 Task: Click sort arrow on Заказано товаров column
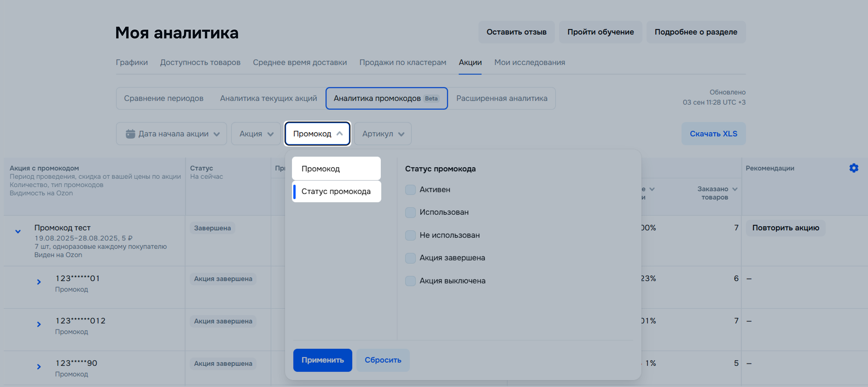(x=734, y=189)
